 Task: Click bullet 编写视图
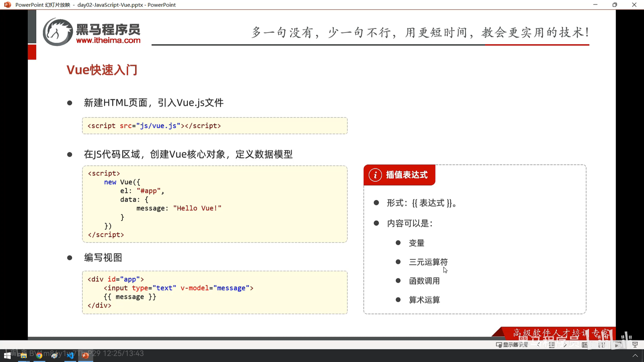(x=103, y=257)
